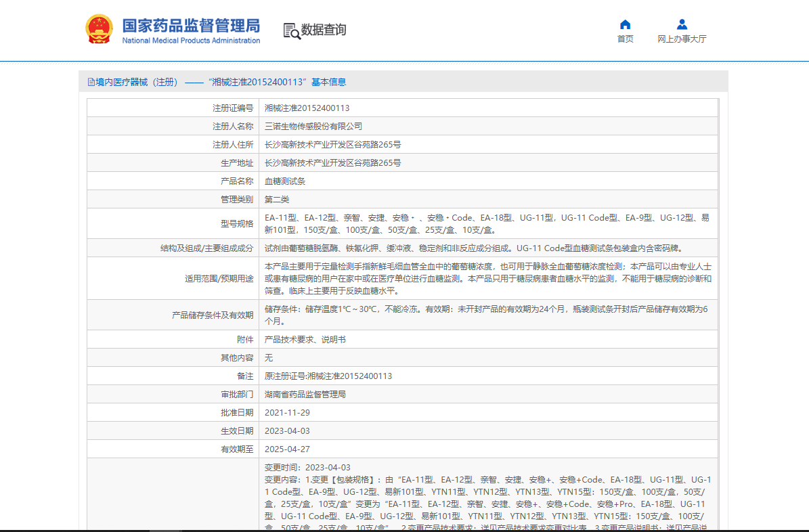Select the 生效日期 label
Viewport: 809px width, 532px height.
[x=237, y=431]
